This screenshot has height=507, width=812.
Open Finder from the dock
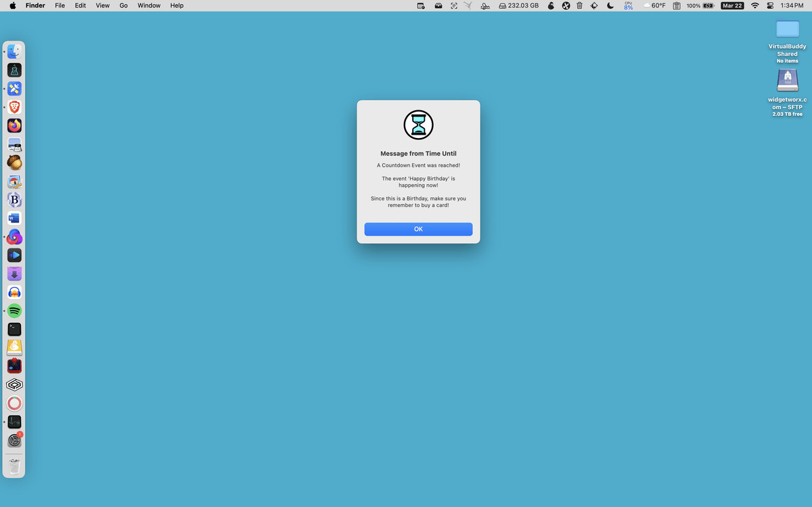tap(14, 51)
